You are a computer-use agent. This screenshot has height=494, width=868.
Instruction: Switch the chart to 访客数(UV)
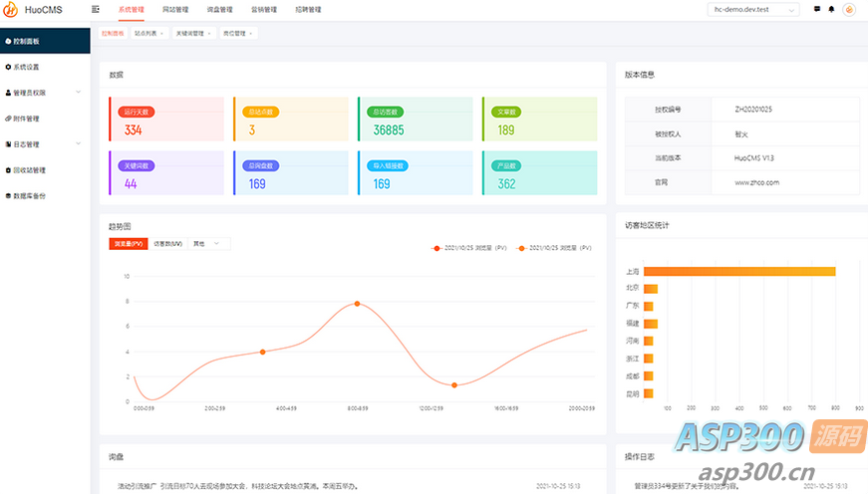(167, 243)
